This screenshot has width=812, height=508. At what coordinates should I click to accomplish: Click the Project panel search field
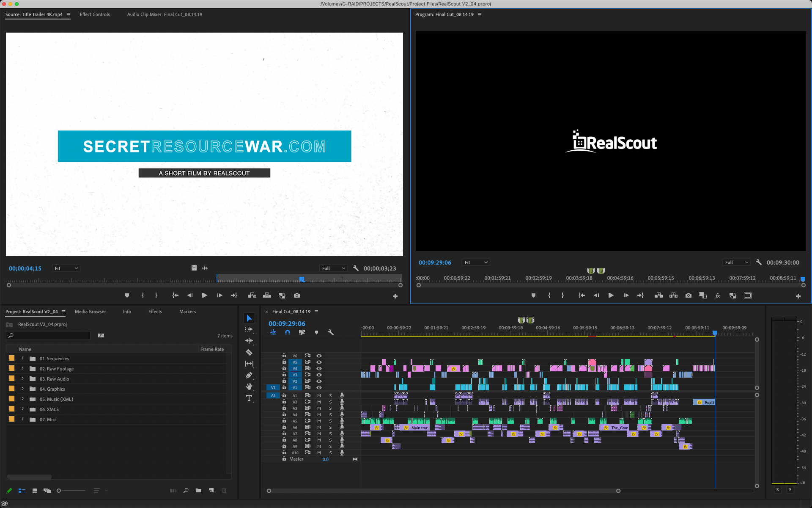point(49,335)
